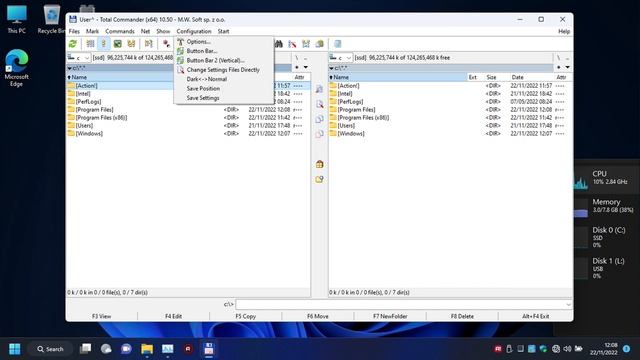Viewport: 640px width, 360px height.
Task: Open the Start menu in menu bar
Action: click(x=223, y=31)
